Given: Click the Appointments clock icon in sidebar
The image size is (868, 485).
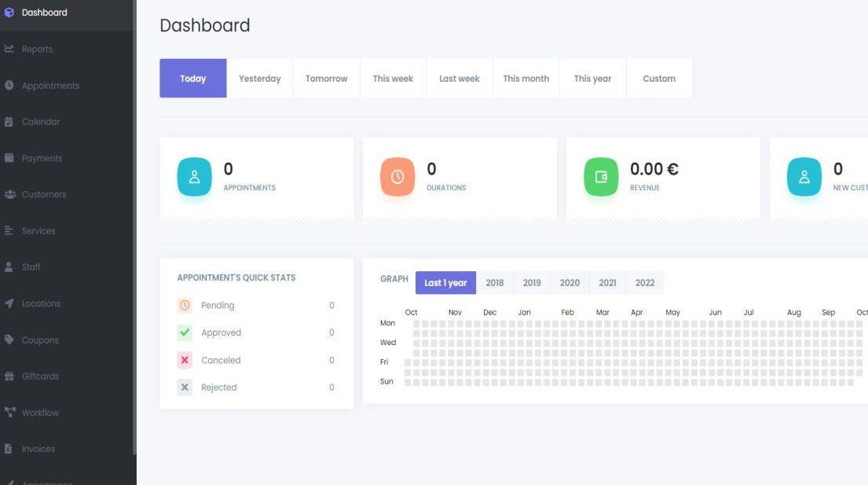Looking at the screenshot, I should point(9,85).
